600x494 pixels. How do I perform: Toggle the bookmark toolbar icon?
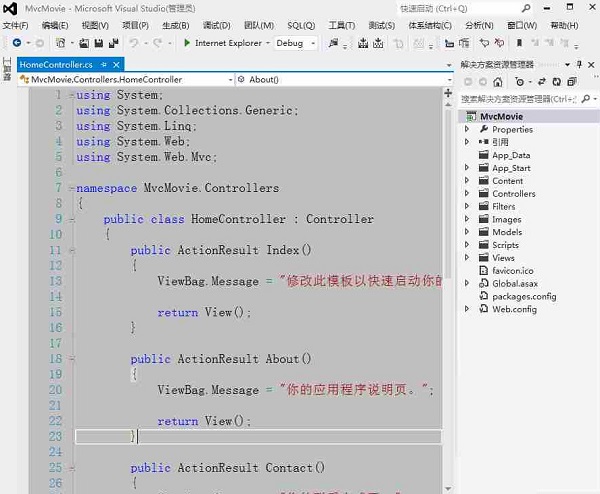pos(519,43)
